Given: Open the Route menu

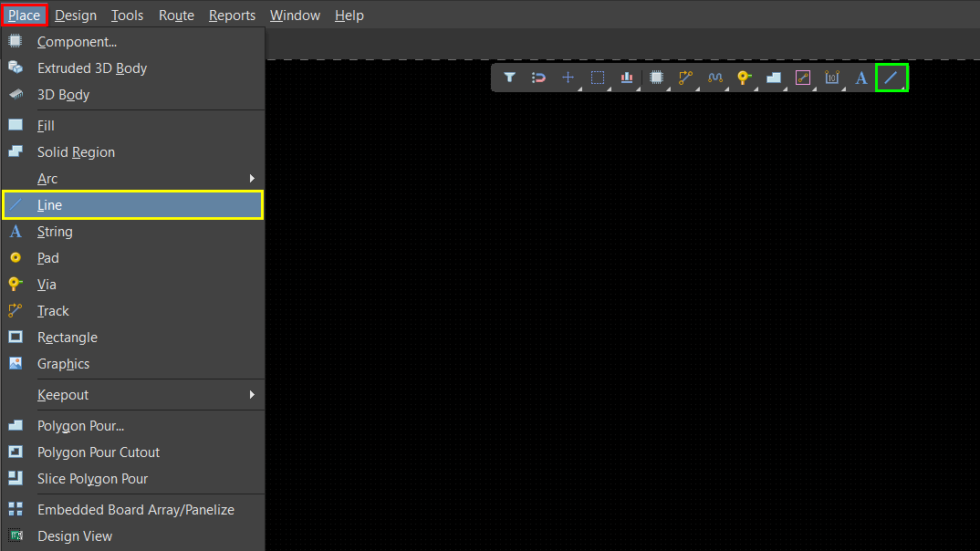Looking at the screenshot, I should pos(176,16).
